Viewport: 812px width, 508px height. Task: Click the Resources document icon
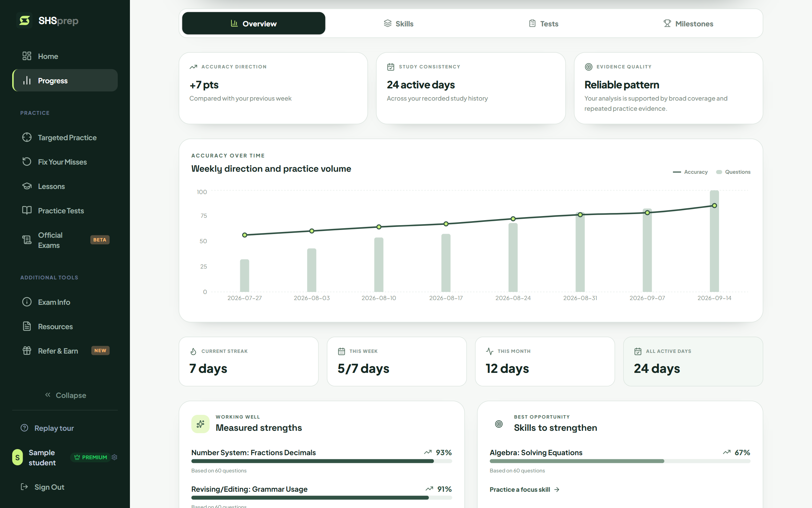tap(27, 326)
